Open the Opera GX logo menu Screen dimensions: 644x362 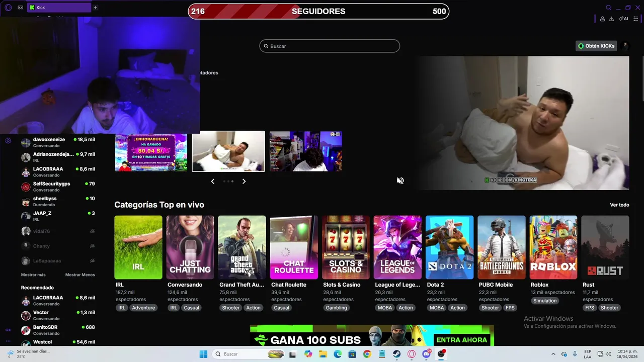point(8,8)
